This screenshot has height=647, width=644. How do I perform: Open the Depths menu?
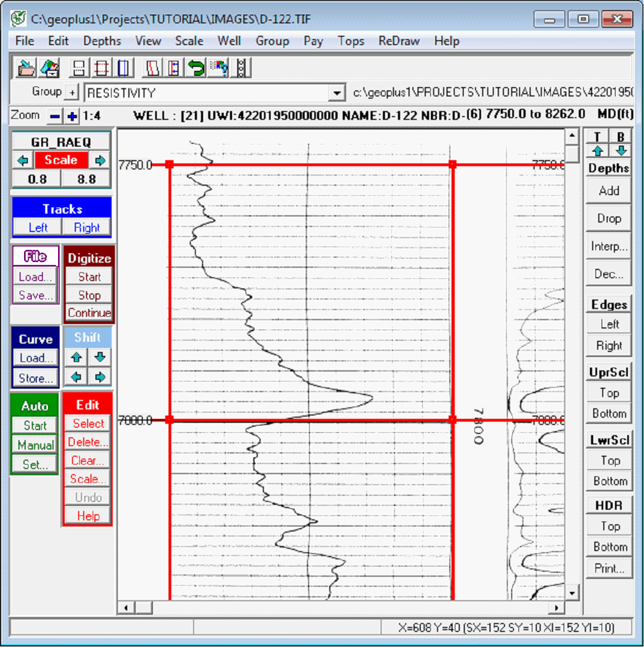tap(102, 41)
